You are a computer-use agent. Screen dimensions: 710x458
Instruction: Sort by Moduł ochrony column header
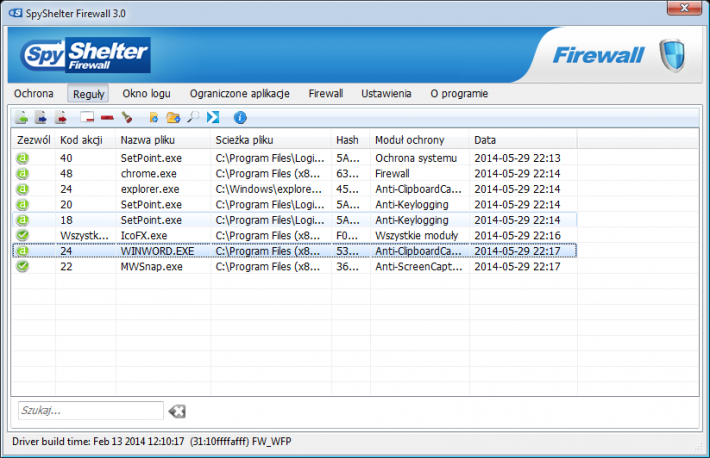[420, 140]
